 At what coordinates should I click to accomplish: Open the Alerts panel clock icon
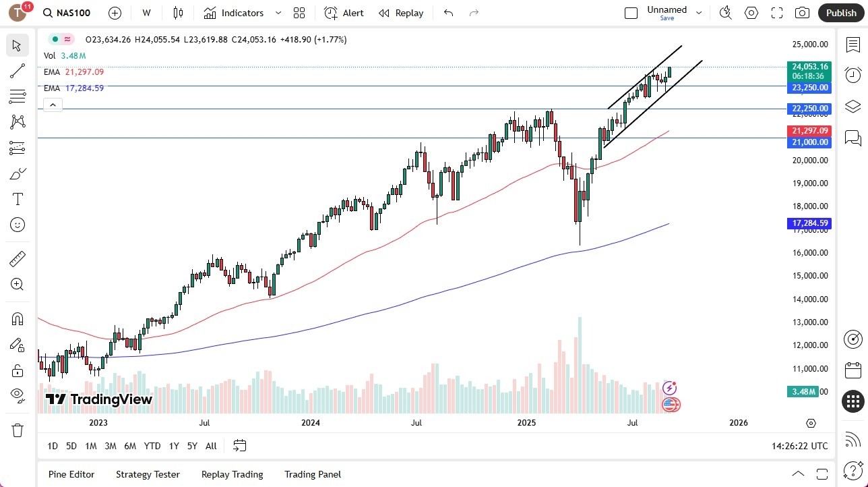tap(852, 75)
